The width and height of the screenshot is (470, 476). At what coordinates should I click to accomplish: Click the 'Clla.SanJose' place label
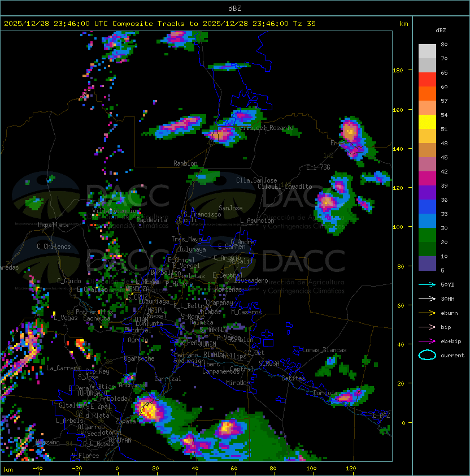(256, 180)
